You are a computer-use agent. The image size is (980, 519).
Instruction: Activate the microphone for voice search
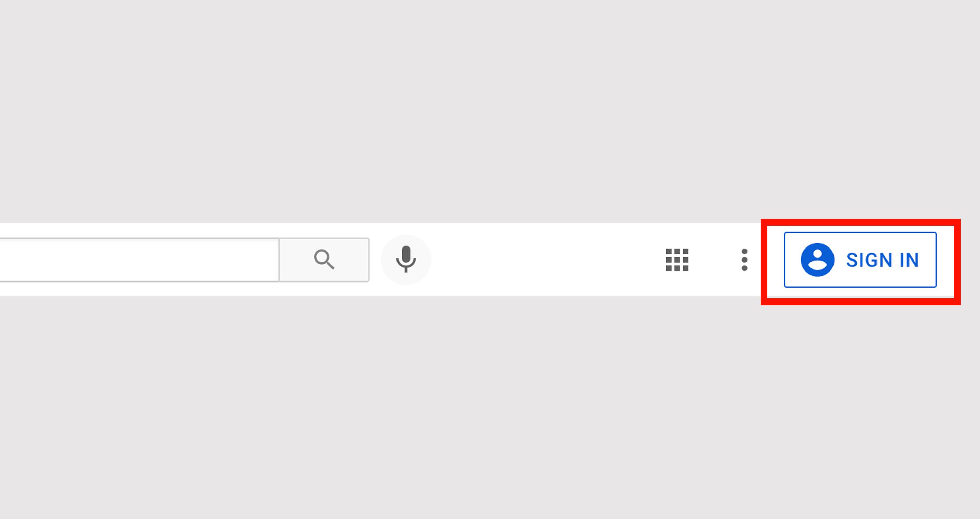coord(406,258)
